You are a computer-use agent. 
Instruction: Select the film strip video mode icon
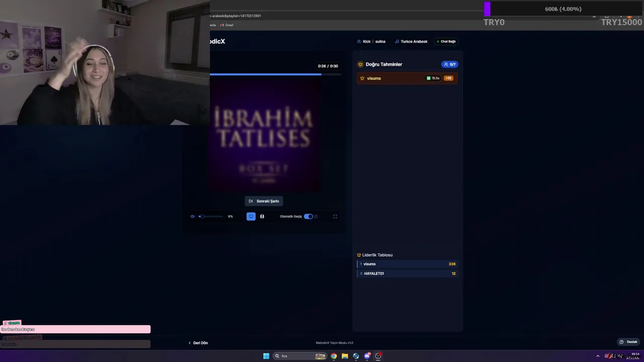point(262,217)
